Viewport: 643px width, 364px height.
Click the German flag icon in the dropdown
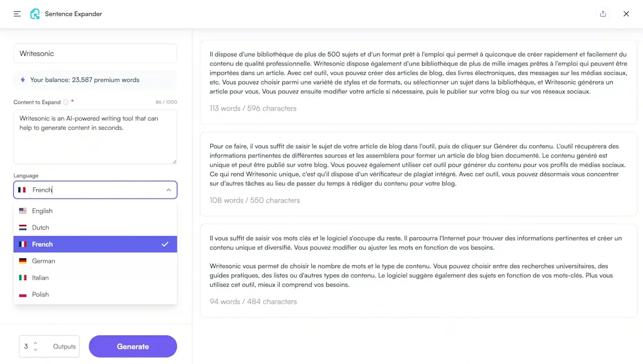tap(23, 261)
